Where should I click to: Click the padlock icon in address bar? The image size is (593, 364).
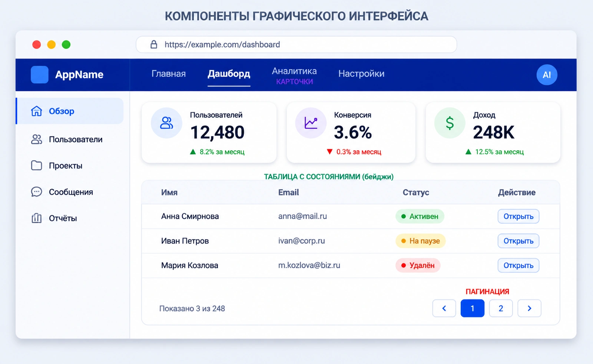pyautogui.click(x=154, y=44)
